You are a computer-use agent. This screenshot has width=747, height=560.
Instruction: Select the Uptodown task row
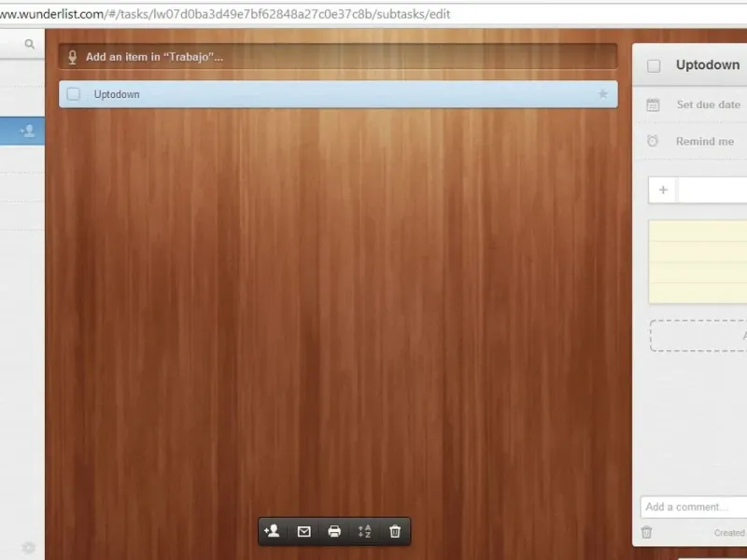pyautogui.click(x=338, y=94)
